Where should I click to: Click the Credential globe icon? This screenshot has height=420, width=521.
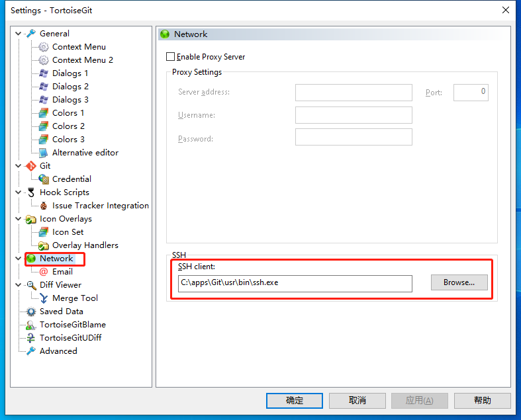44,179
